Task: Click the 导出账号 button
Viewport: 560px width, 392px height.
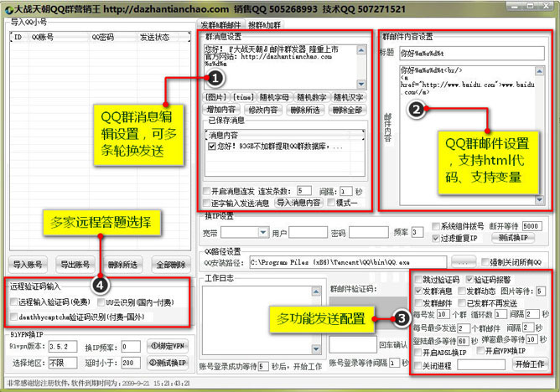Action: pos(75,265)
